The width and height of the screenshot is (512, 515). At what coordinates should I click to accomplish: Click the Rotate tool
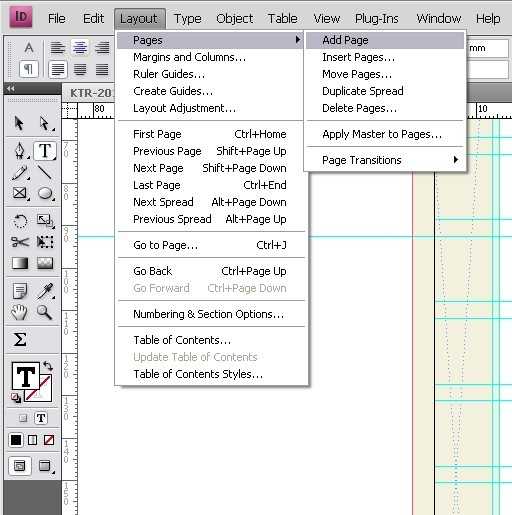click(20, 221)
